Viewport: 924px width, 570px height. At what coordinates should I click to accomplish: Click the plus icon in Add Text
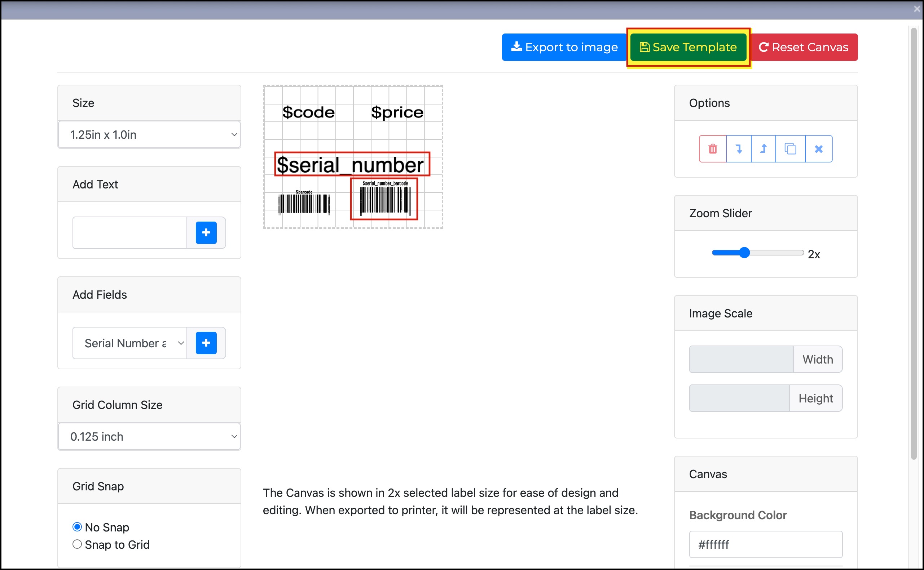tap(206, 233)
